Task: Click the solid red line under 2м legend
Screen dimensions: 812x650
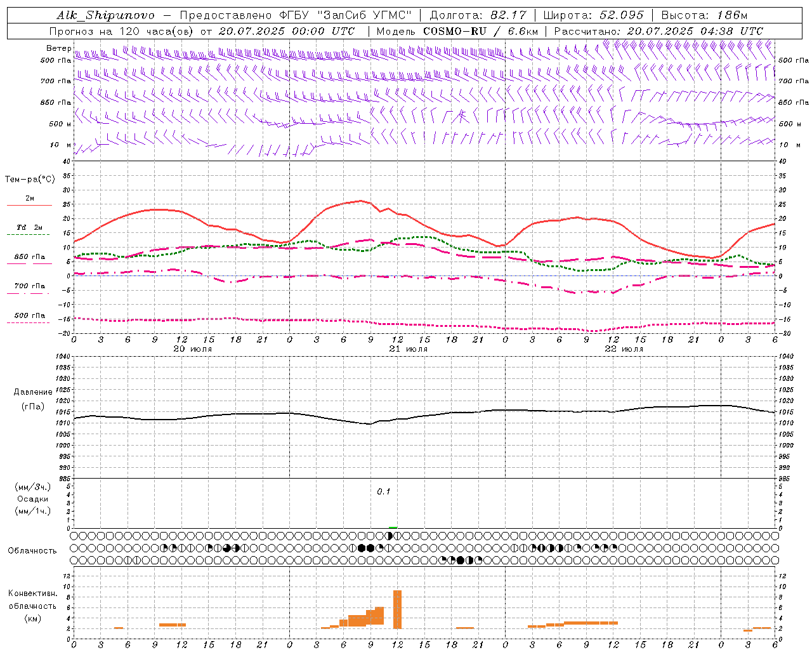Action: (x=29, y=206)
